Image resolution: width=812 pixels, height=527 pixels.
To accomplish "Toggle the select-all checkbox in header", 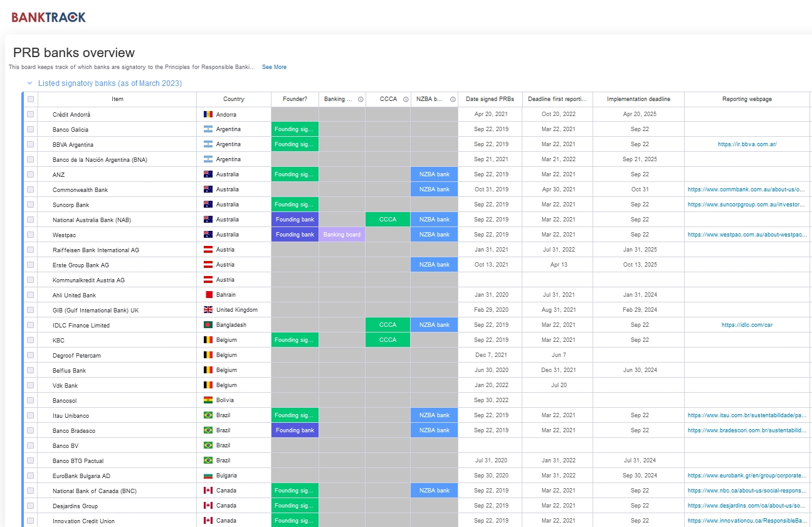I will 30,99.
